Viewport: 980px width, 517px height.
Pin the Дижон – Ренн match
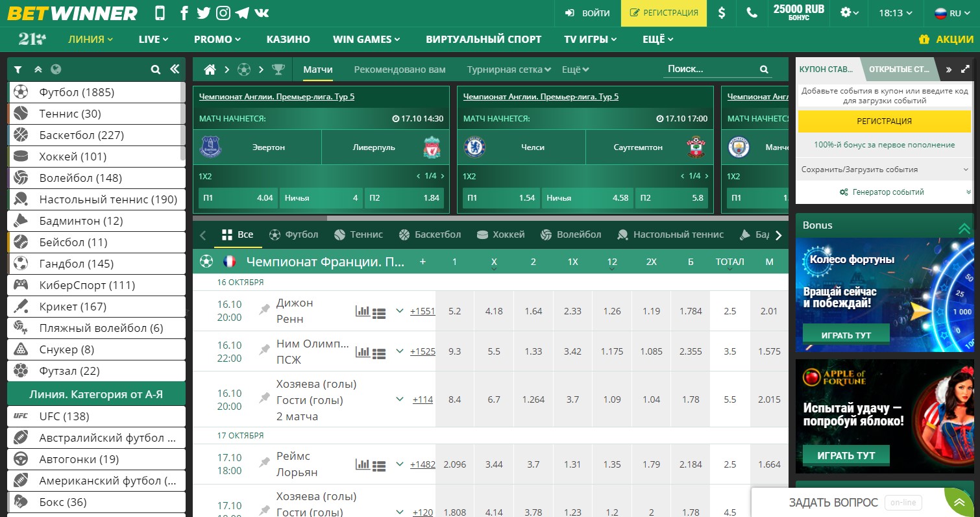tap(264, 310)
